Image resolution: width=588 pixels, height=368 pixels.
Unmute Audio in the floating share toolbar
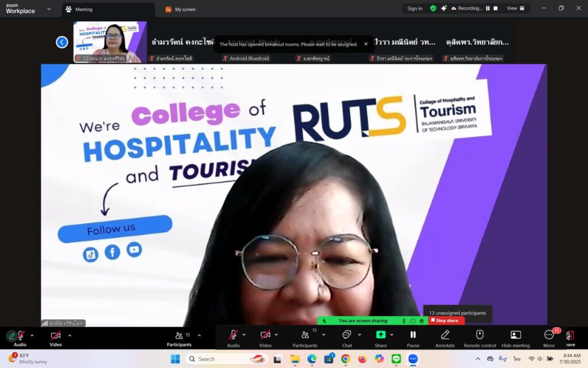[x=233, y=339]
